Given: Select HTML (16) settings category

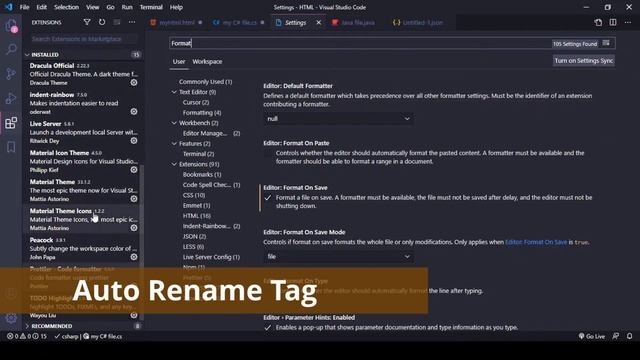Looking at the screenshot, I should tap(197, 216).
